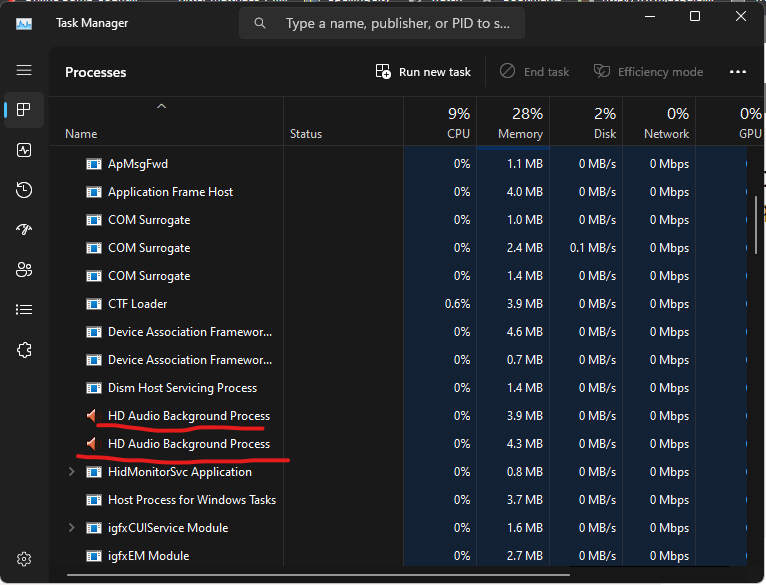
Task: Select the Dism Host Servicing Process name
Action: [x=182, y=388]
